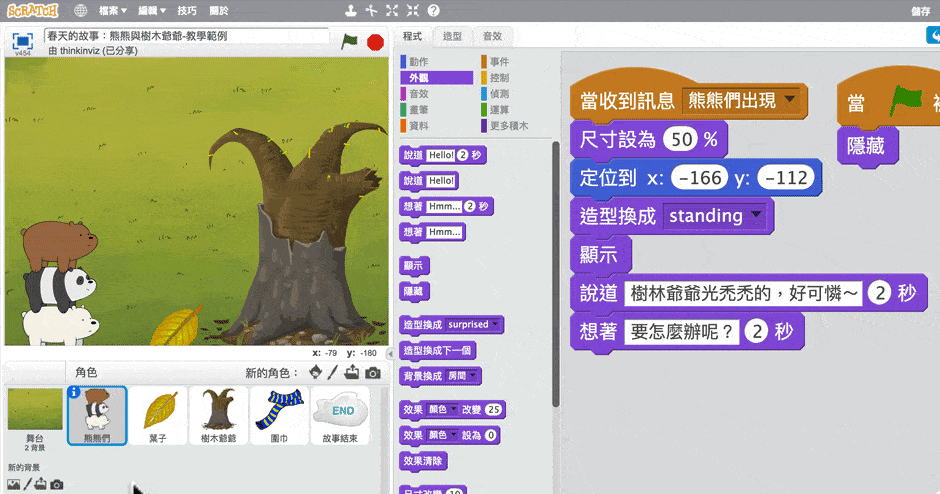Screen dimensions: 940x494
Task: Upload sprite from file
Action: coord(352,372)
